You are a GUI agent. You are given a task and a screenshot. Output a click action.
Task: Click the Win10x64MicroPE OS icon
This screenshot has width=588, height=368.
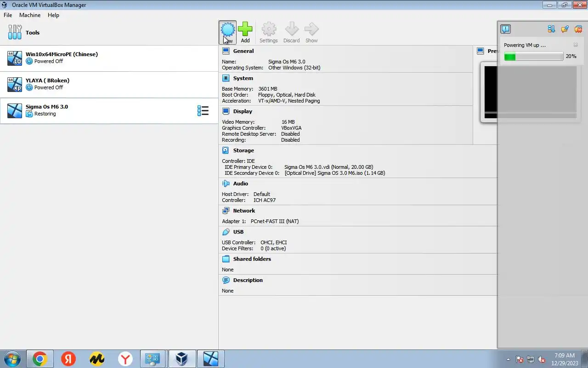(x=15, y=58)
